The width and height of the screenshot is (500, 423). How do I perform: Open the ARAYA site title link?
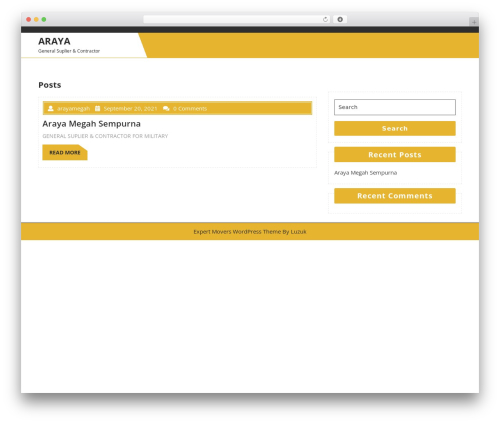(54, 41)
